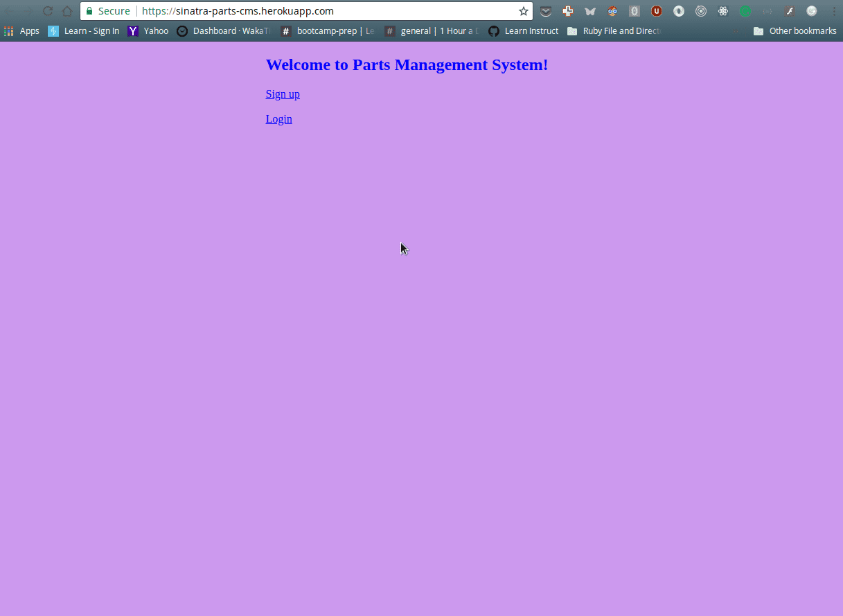Open the Chrome three-dot menu

835,11
